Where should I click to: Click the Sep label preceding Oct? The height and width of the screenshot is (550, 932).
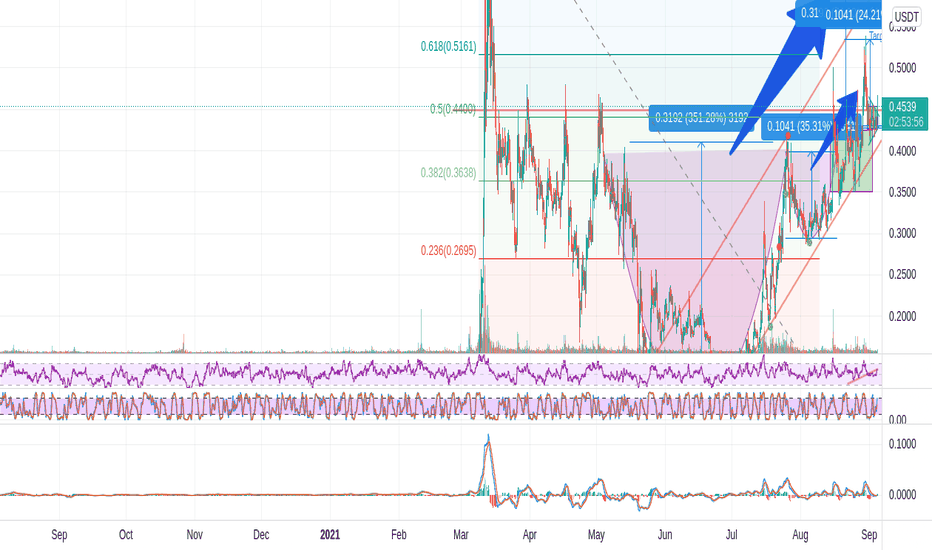click(59, 535)
